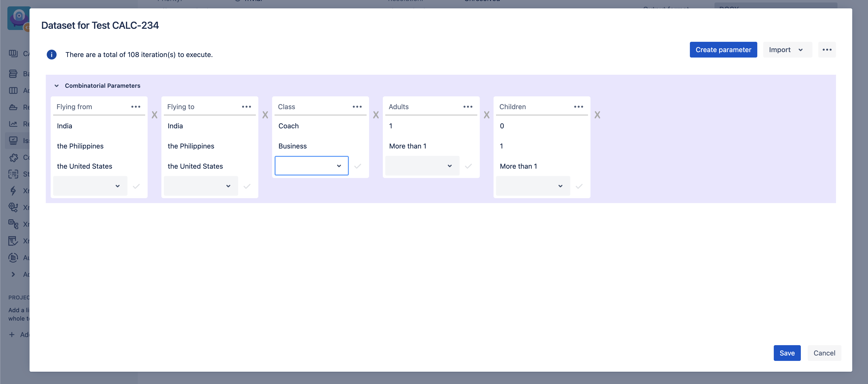
Task: Open the Flying from parameter options menu
Action: point(136,107)
